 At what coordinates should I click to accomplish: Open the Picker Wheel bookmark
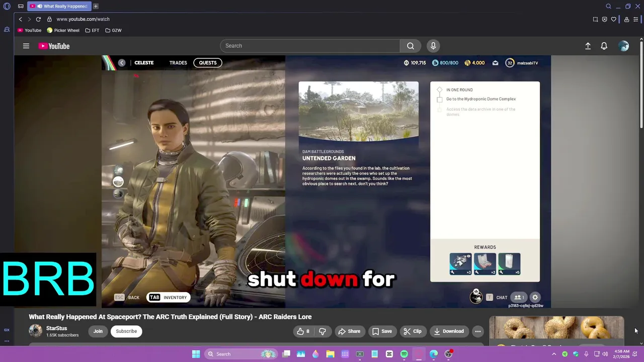coord(63,30)
